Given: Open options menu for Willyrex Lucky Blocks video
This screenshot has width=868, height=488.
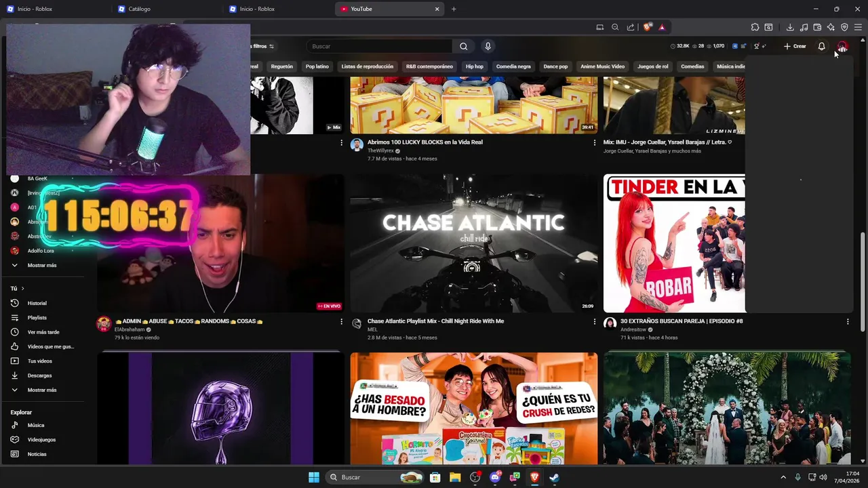Looking at the screenshot, I should pyautogui.click(x=595, y=142).
